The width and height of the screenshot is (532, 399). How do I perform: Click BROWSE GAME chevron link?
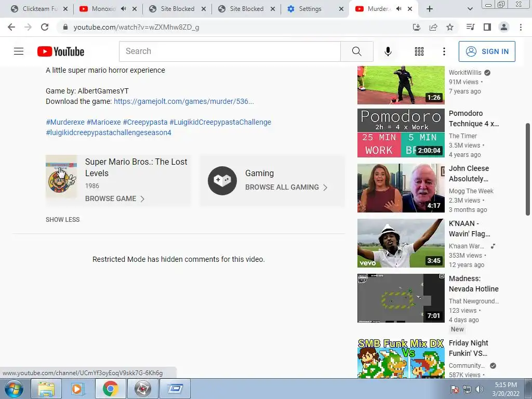115,199
